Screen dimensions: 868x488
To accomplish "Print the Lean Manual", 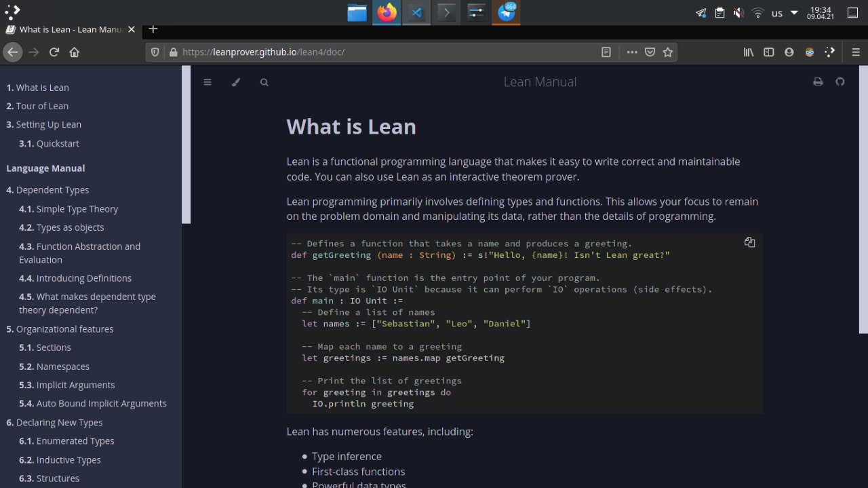I will click(818, 81).
